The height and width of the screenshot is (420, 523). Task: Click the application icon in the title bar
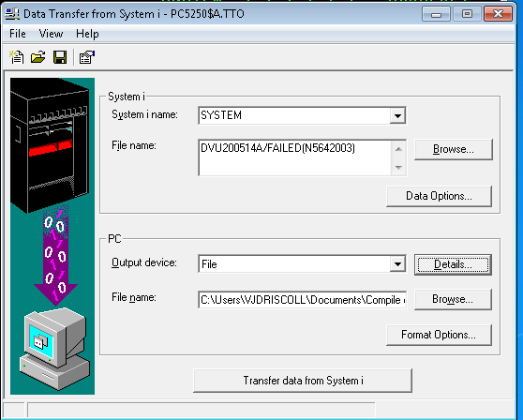[x=12, y=14]
